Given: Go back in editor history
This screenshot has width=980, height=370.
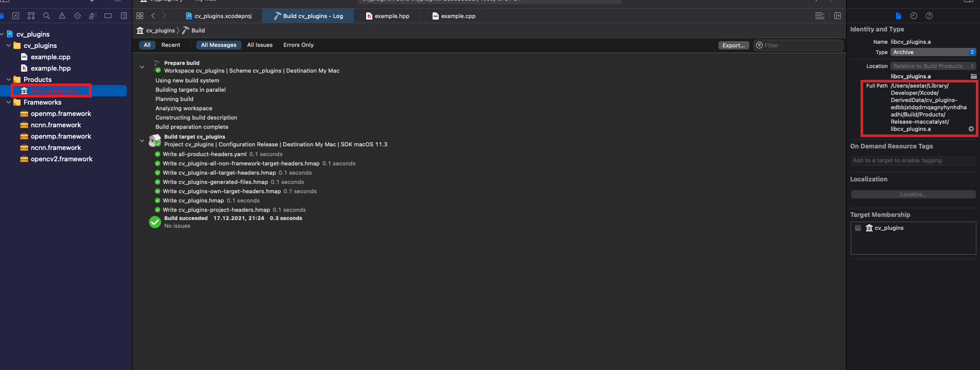Looking at the screenshot, I should (x=153, y=16).
